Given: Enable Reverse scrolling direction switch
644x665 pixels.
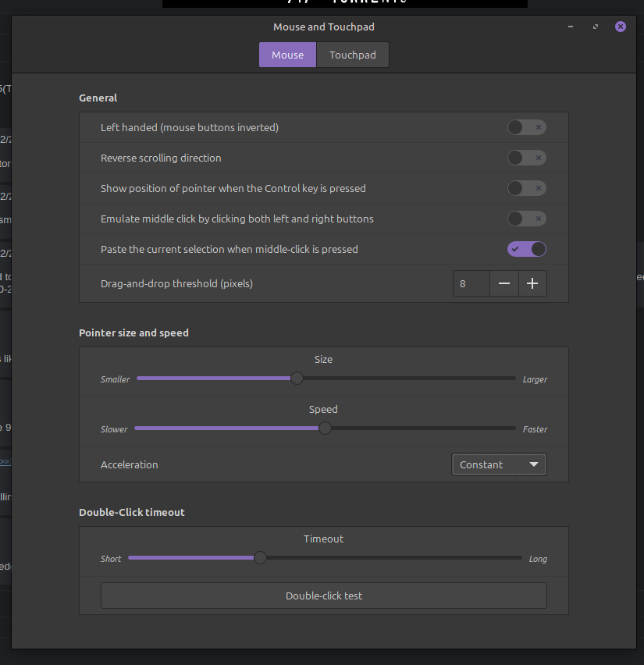Looking at the screenshot, I should (526, 158).
